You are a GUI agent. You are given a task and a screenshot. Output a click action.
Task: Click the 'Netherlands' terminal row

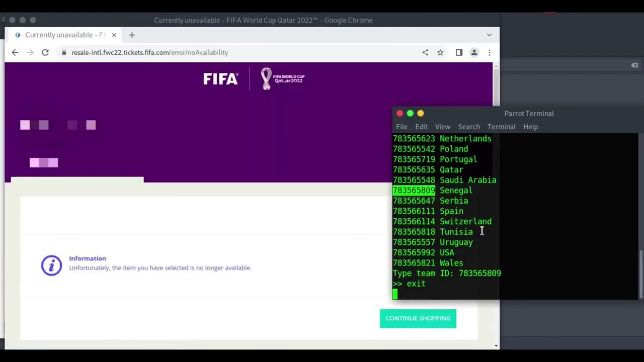pyautogui.click(x=442, y=138)
